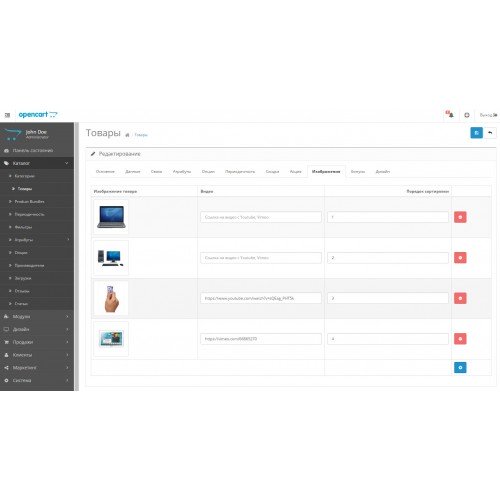Remove the desktop computer image row

pos(460,258)
